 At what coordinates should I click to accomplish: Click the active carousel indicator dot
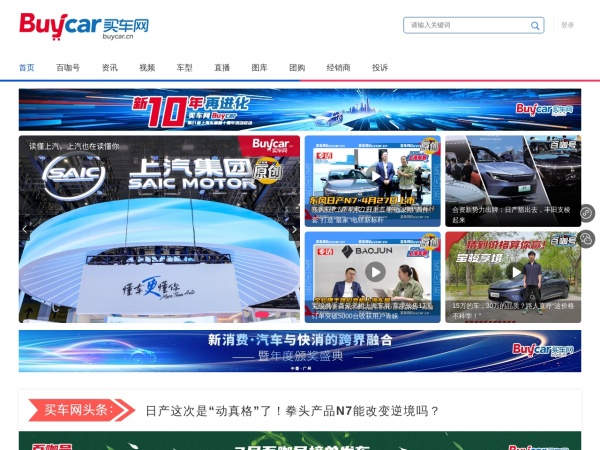coord(261,315)
